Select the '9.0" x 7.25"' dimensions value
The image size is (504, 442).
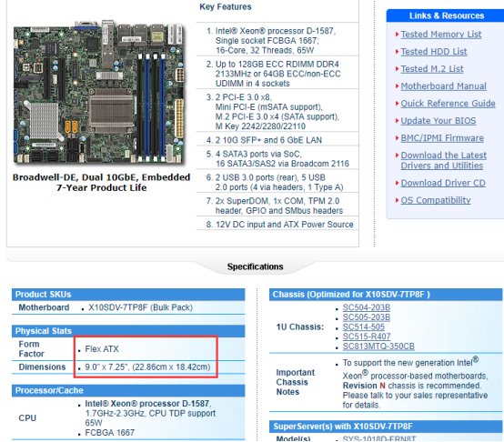106,367
